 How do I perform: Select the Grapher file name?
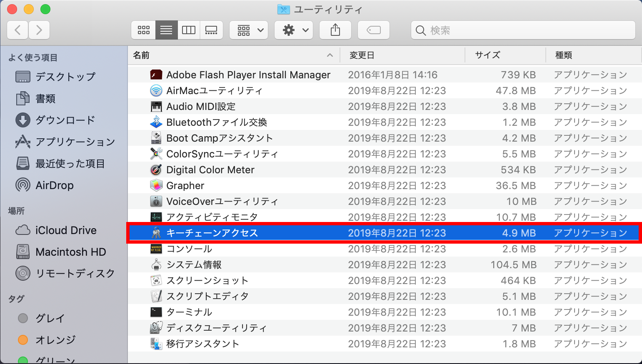[x=185, y=186]
